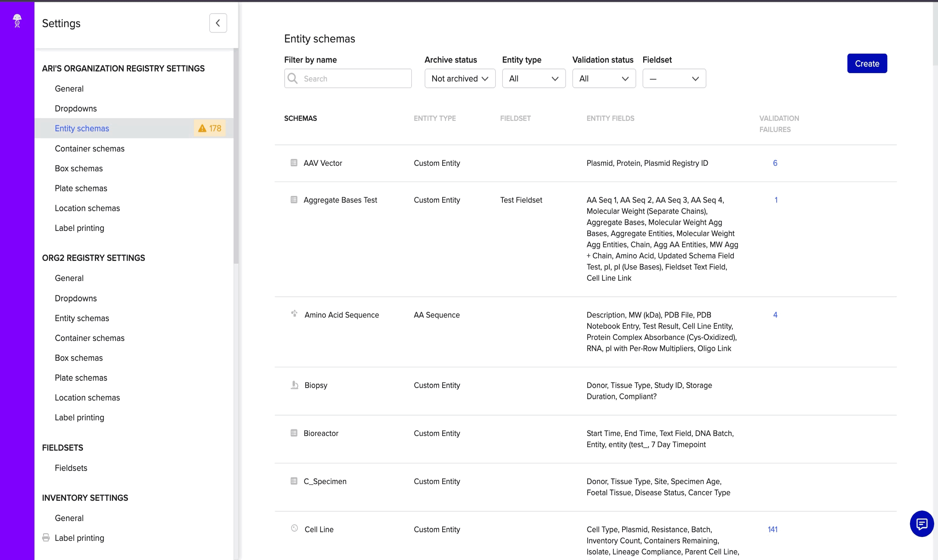This screenshot has height=560, width=938.
Task: Focus the Filter by name search field
Action: click(355, 78)
